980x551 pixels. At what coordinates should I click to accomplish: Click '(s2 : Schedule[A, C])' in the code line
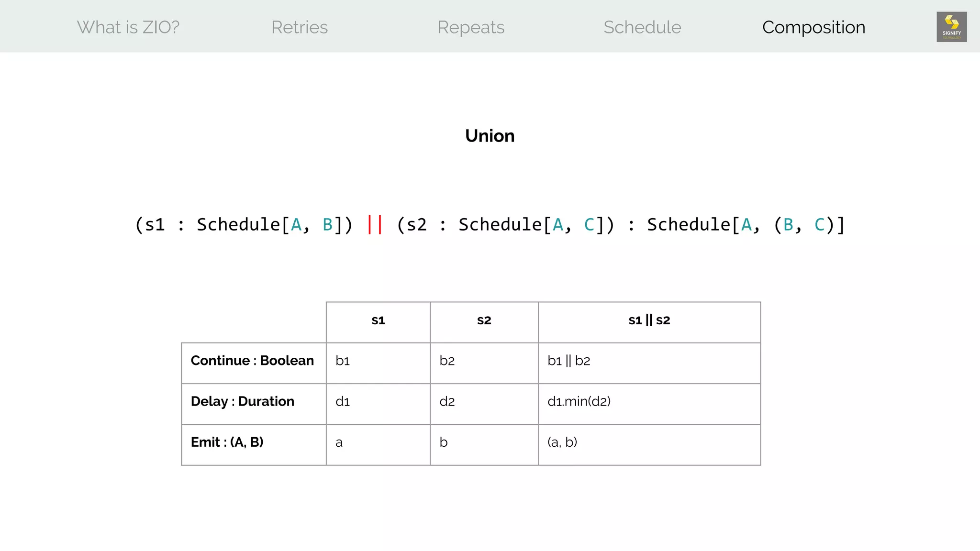pos(506,224)
